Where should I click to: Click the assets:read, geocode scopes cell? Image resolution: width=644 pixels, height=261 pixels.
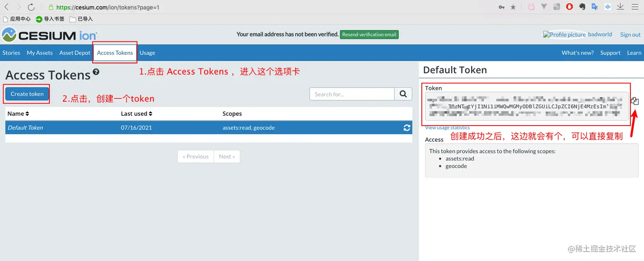249,128
